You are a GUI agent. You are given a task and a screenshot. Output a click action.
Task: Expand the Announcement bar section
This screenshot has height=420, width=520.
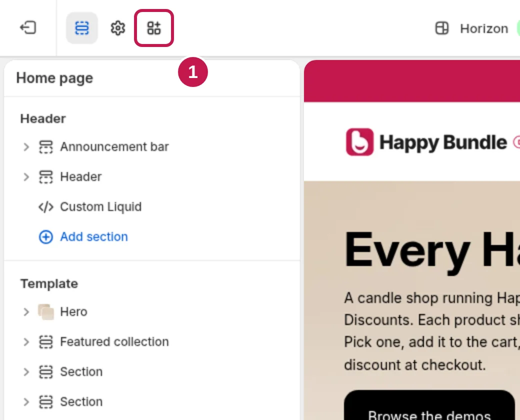click(26, 147)
